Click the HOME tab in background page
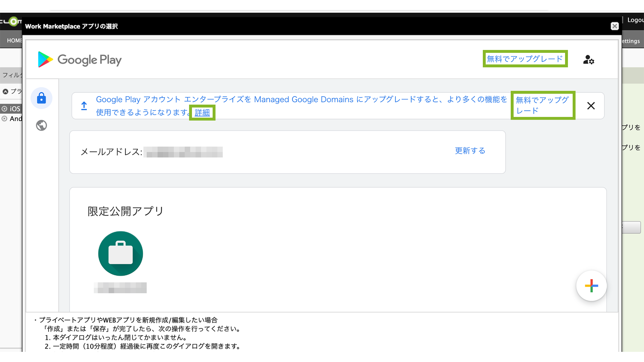Viewport: 644px width, 362px height. (x=14, y=41)
